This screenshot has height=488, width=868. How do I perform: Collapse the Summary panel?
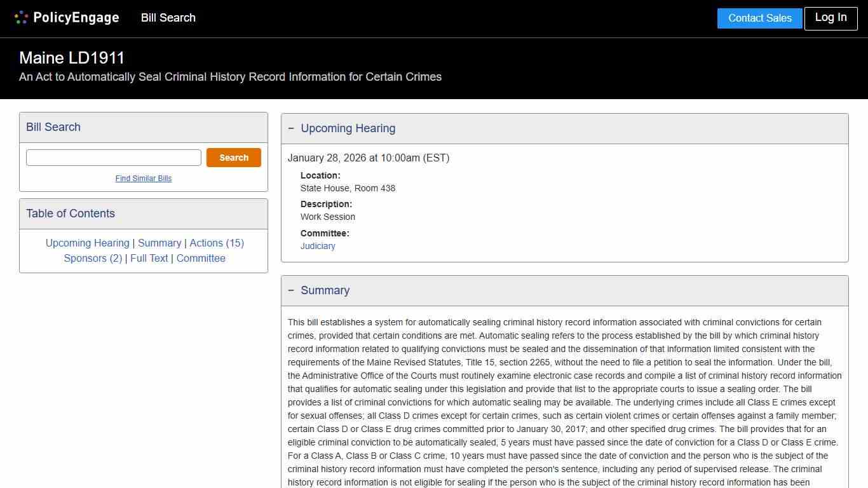point(291,290)
